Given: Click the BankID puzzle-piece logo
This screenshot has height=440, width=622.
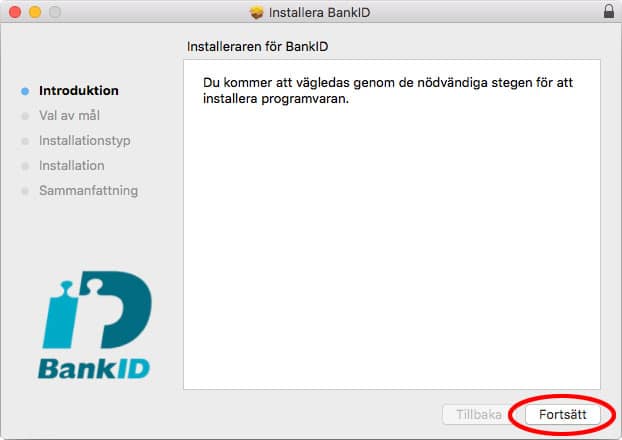Looking at the screenshot, I should [x=97, y=309].
